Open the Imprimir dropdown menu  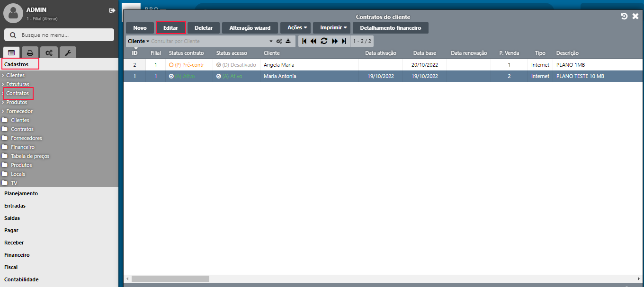(x=333, y=28)
